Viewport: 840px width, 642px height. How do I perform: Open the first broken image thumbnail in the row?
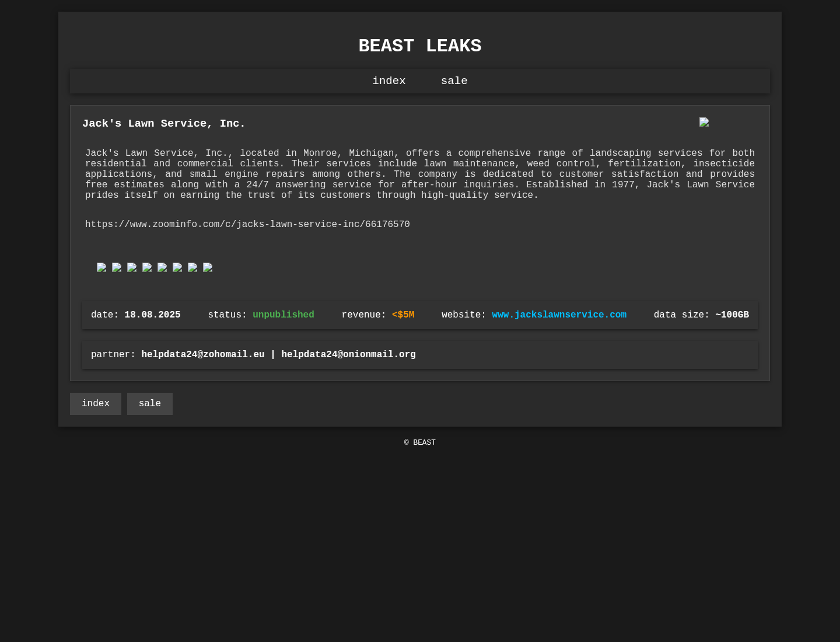[101, 268]
